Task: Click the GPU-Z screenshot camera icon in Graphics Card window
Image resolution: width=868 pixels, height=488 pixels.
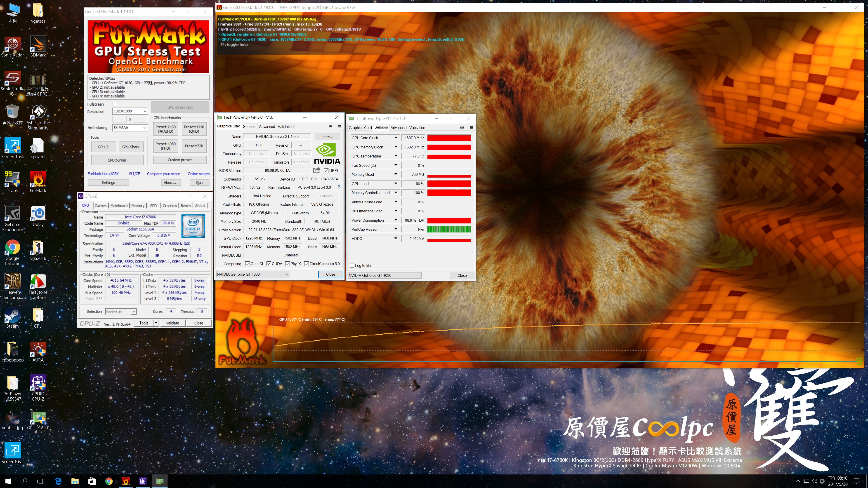Action: coord(330,127)
